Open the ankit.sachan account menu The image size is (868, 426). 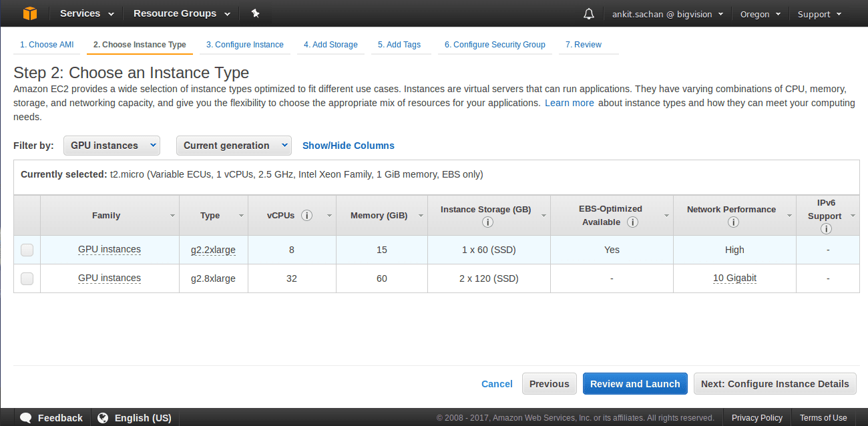668,14
